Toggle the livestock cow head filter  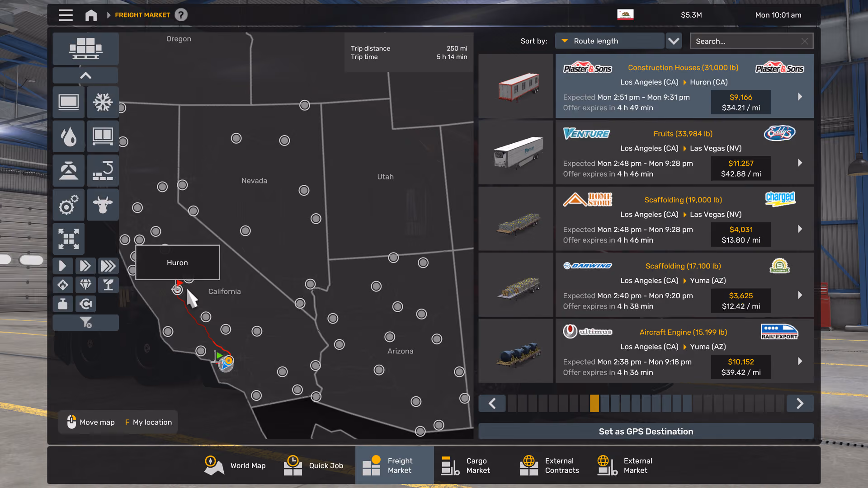pos(103,205)
